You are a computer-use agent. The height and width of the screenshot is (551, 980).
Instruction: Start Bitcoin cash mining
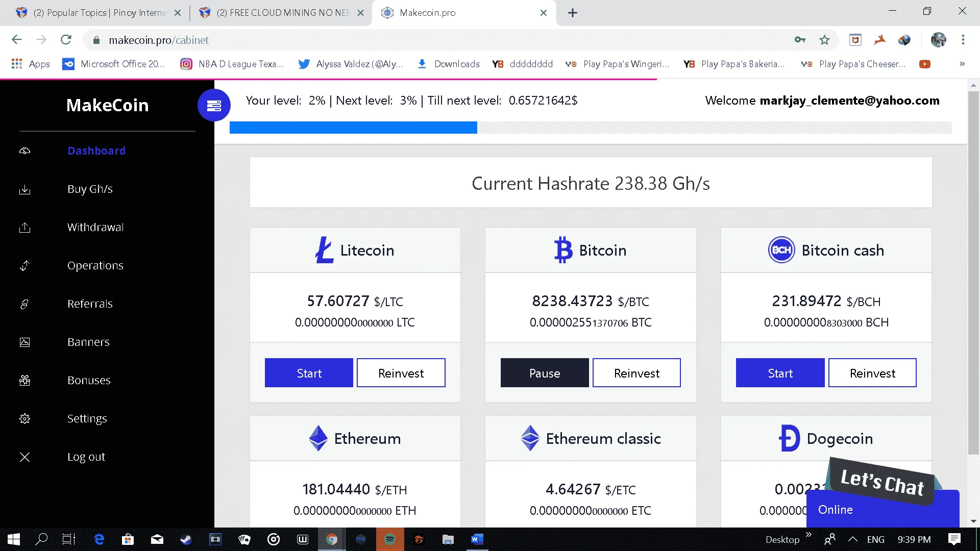(x=780, y=373)
